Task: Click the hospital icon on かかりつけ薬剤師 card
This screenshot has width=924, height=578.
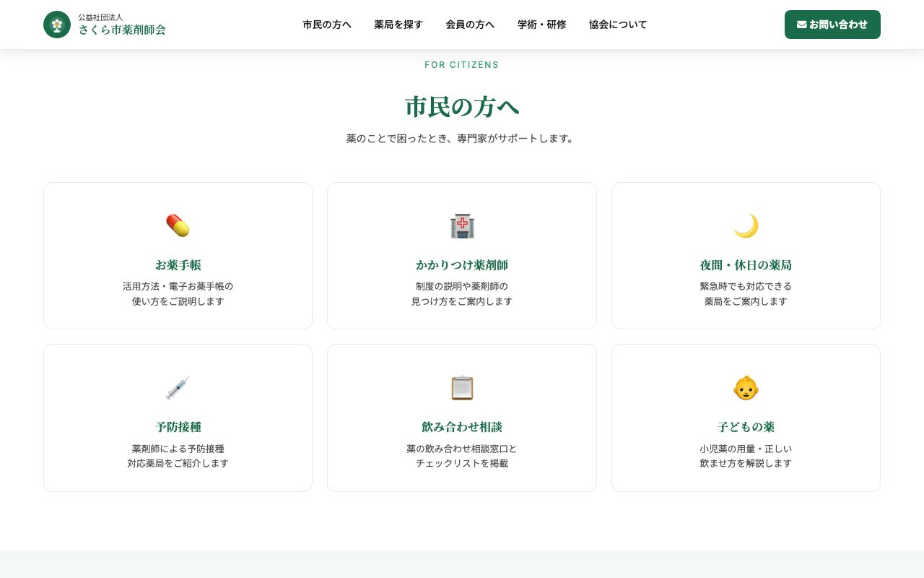Action: (x=462, y=225)
